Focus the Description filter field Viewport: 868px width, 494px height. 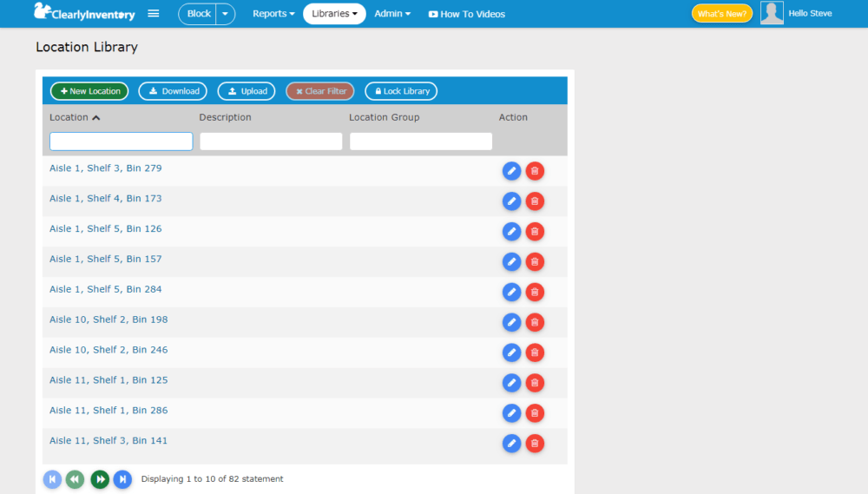click(x=271, y=142)
